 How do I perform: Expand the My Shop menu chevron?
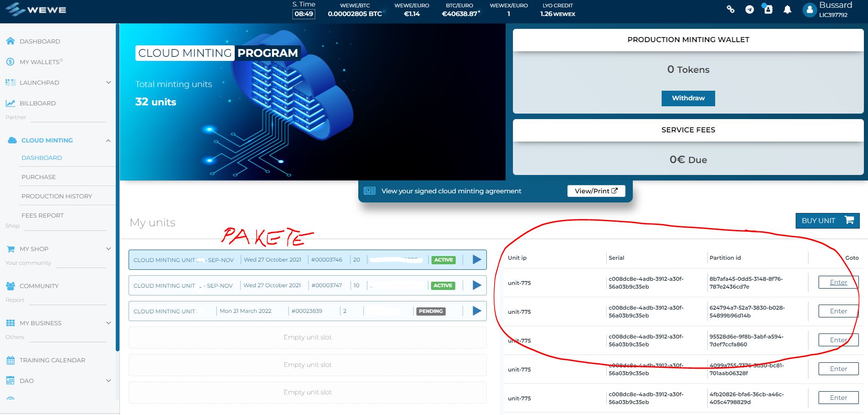(108, 249)
